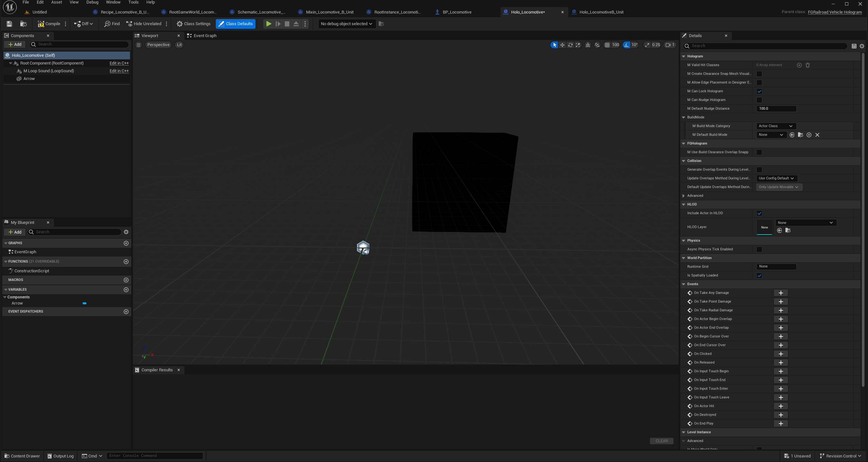This screenshot has width=868, height=462.
Task: Add On Clicked event with plus button
Action: pos(780,354)
